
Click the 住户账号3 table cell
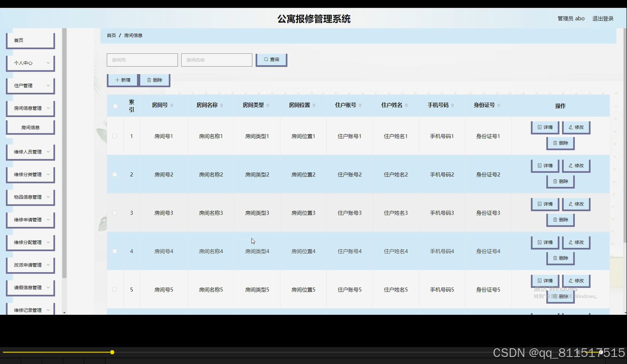click(x=349, y=213)
